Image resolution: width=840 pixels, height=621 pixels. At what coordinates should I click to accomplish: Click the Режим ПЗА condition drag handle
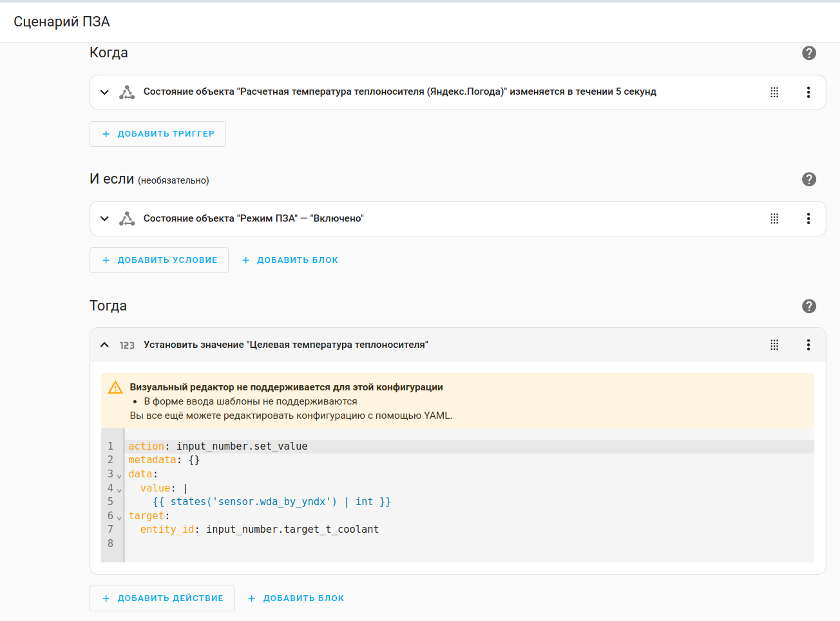774,218
